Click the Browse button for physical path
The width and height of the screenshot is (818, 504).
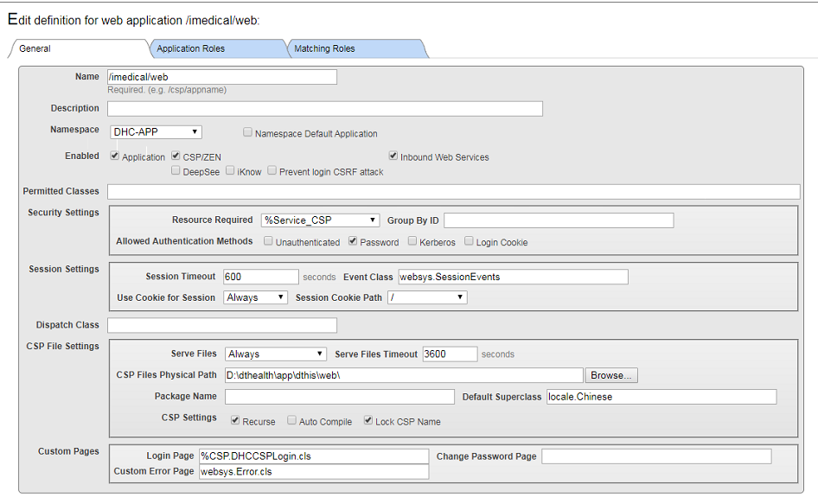[612, 375]
